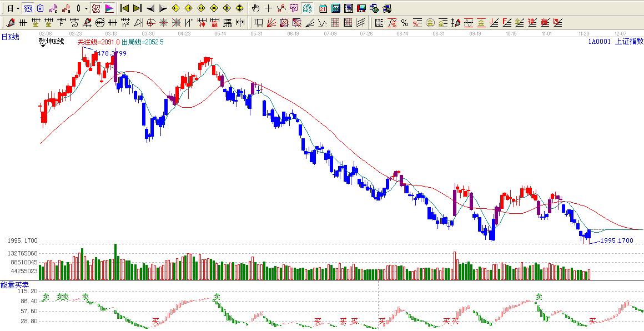Click the 日K线 chart label

(x=11, y=37)
